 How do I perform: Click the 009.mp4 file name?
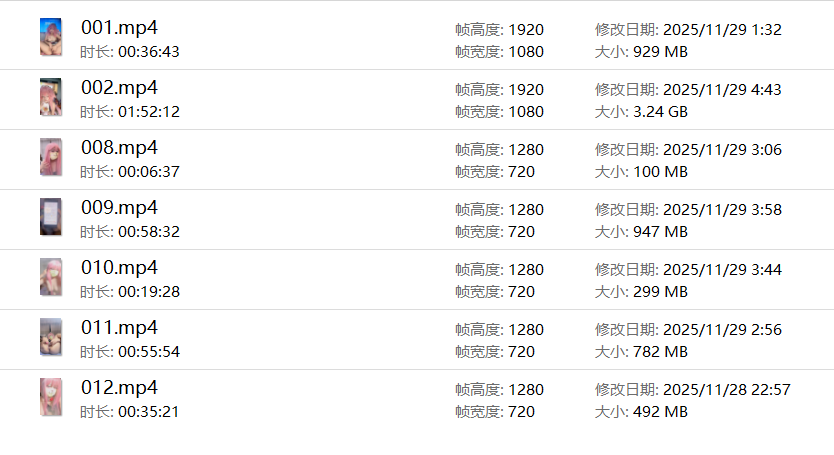(x=119, y=208)
